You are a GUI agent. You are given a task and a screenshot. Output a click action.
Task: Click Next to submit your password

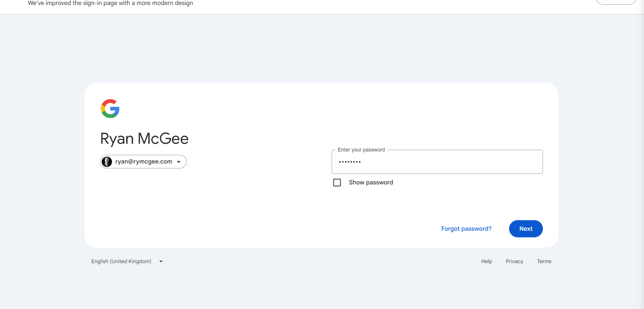[x=526, y=229]
